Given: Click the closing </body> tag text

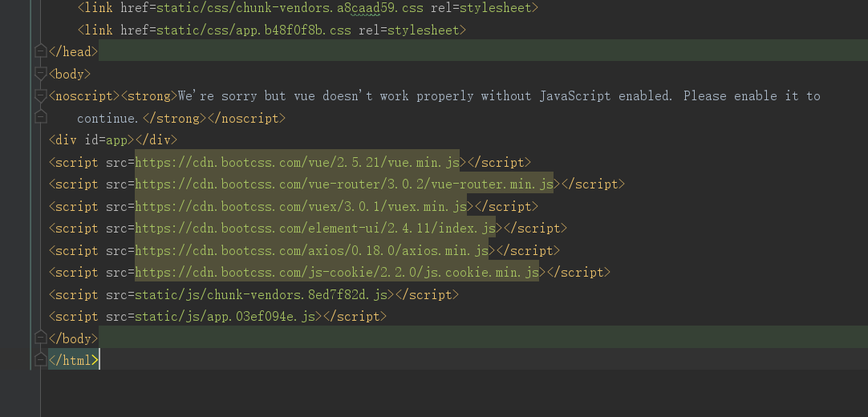Looking at the screenshot, I should (74, 338).
